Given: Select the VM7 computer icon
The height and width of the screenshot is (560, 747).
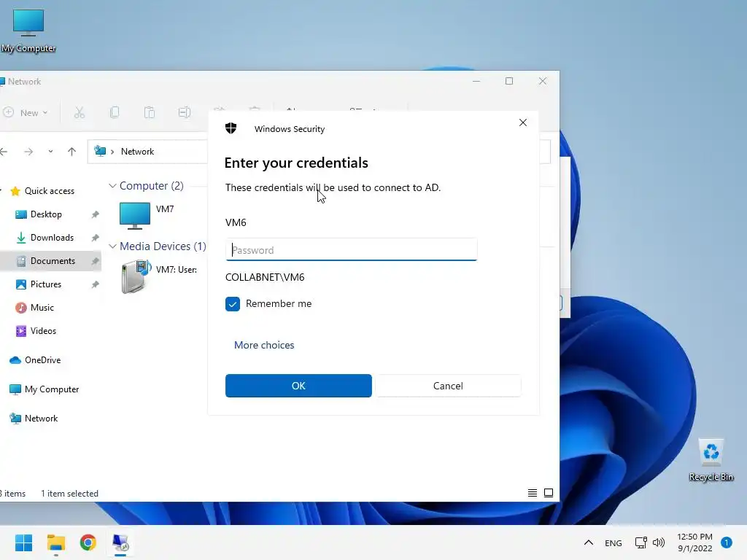Looking at the screenshot, I should point(135,215).
